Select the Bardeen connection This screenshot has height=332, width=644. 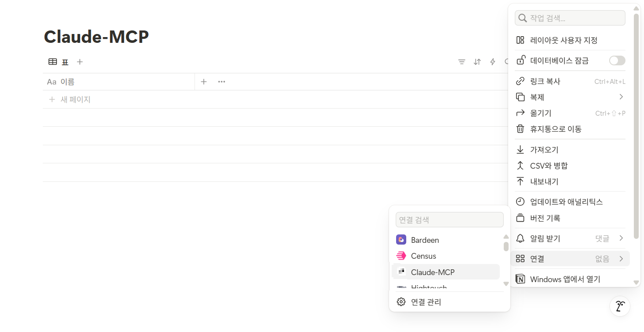(446, 240)
